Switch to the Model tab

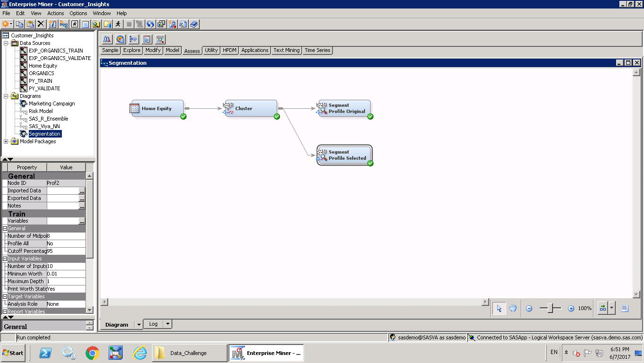point(172,50)
